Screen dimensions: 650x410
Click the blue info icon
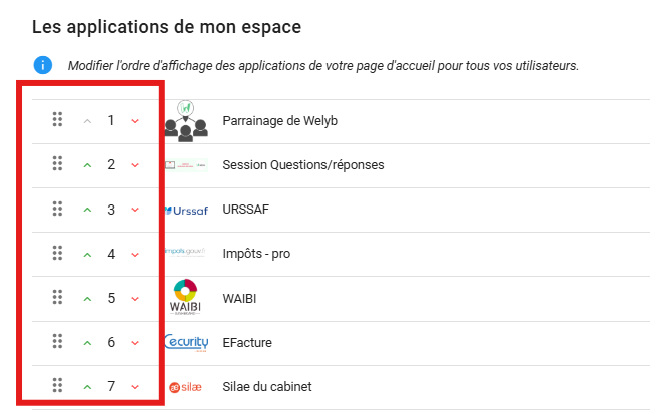42,65
